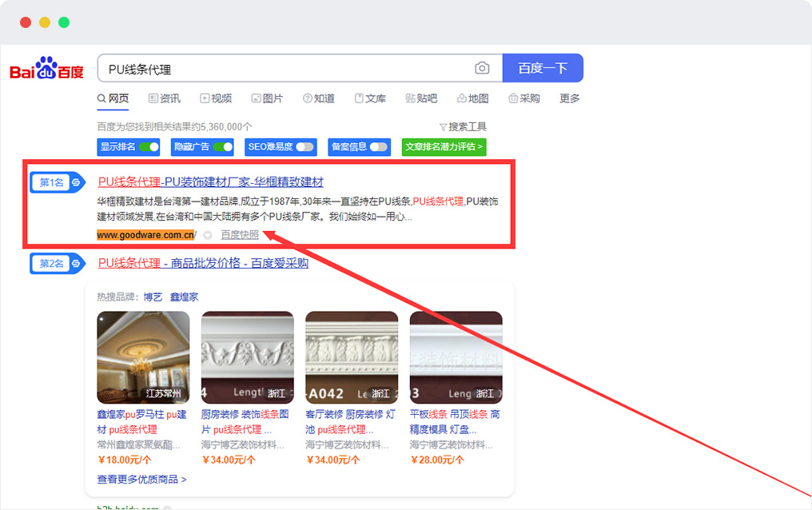The height and width of the screenshot is (510, 812).
Task: Open first result PU线条代理 华桐精致建材 link
Action: tap(211, 182)
